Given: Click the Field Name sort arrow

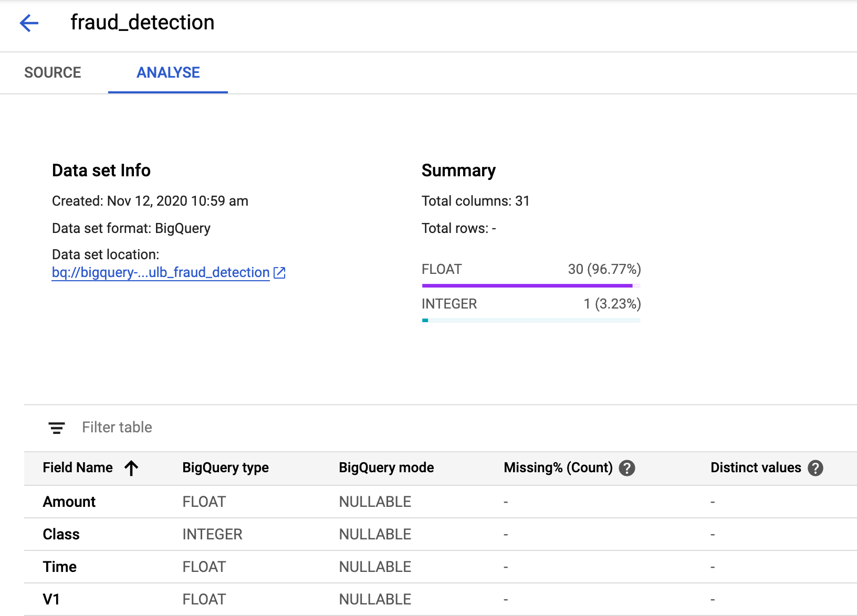Looking at the screenshot, I should 131,468.
